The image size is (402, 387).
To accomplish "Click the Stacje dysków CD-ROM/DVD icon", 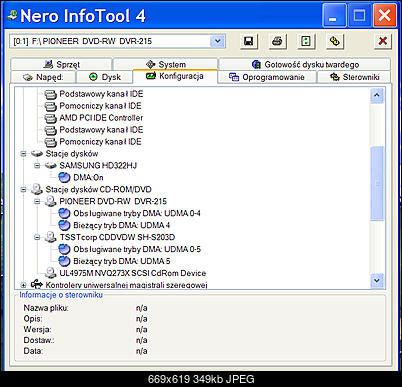I will coord(37,189).
